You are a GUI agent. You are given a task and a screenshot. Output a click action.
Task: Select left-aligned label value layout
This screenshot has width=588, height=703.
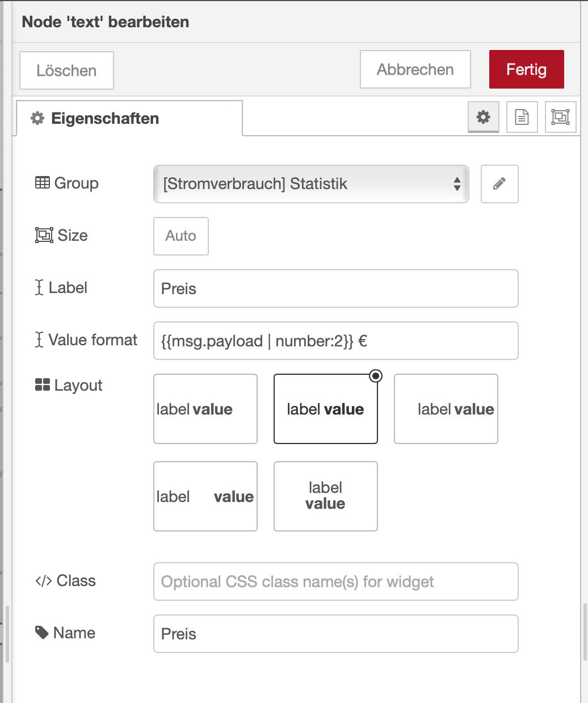(205, 409)
